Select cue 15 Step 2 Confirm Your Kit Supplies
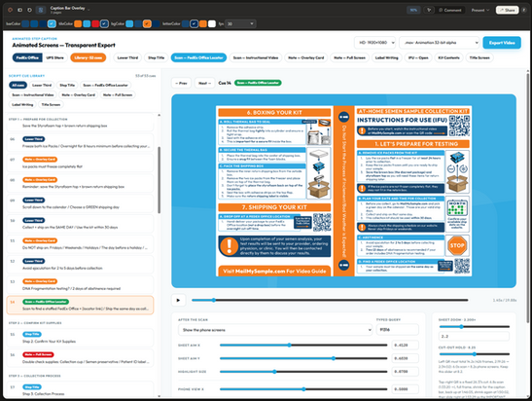The height and width of the screenshot is (401, 532). (80, 338)
